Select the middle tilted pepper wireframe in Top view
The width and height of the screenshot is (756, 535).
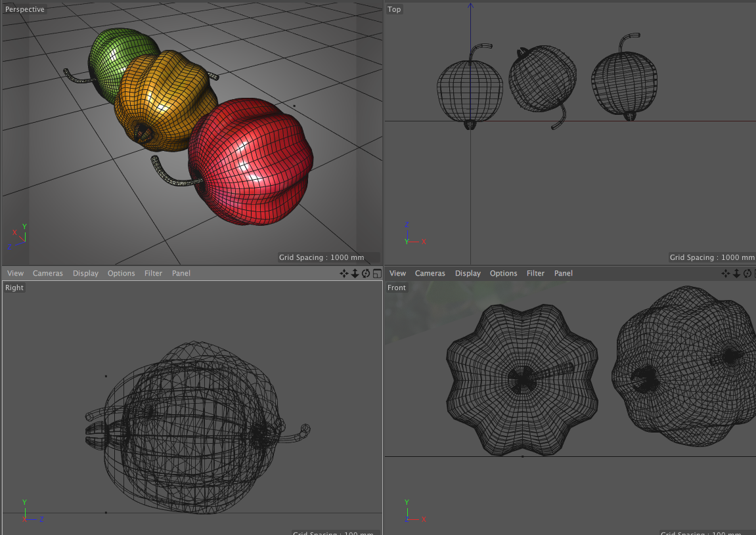tap(543, 79)
